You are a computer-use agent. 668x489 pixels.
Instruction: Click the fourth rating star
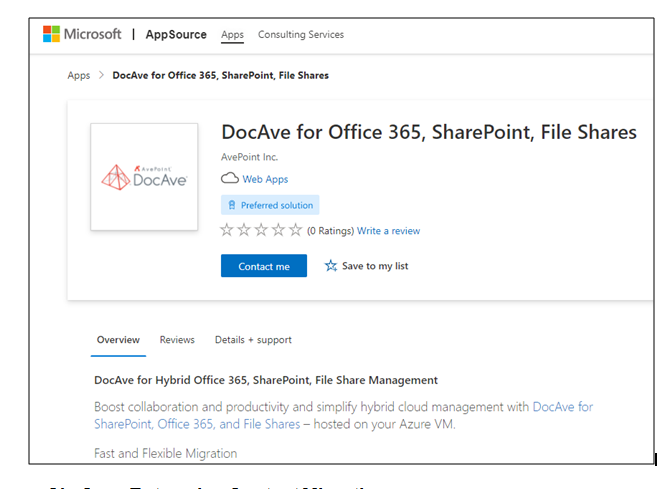click(278, 230)
